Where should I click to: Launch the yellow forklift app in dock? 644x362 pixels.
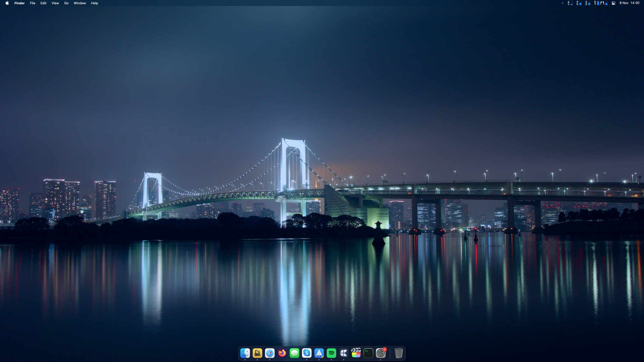click(x=257, y=353)
